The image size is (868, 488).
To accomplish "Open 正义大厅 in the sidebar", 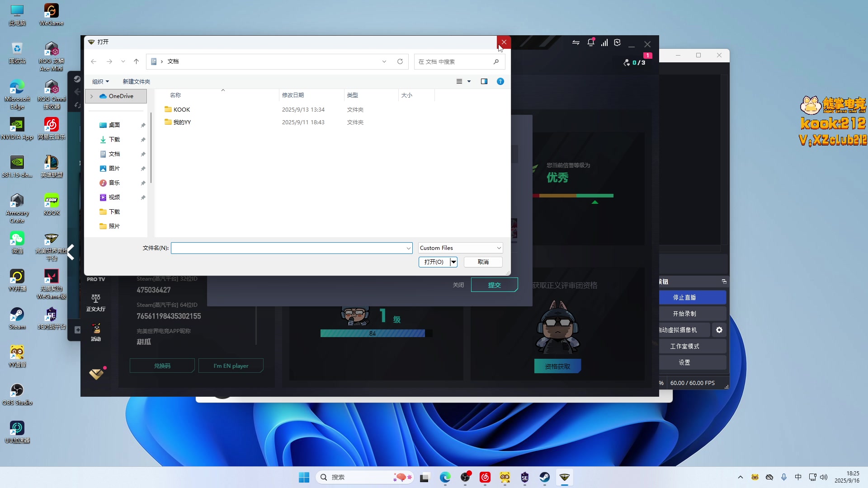I will tap(96, 303).
